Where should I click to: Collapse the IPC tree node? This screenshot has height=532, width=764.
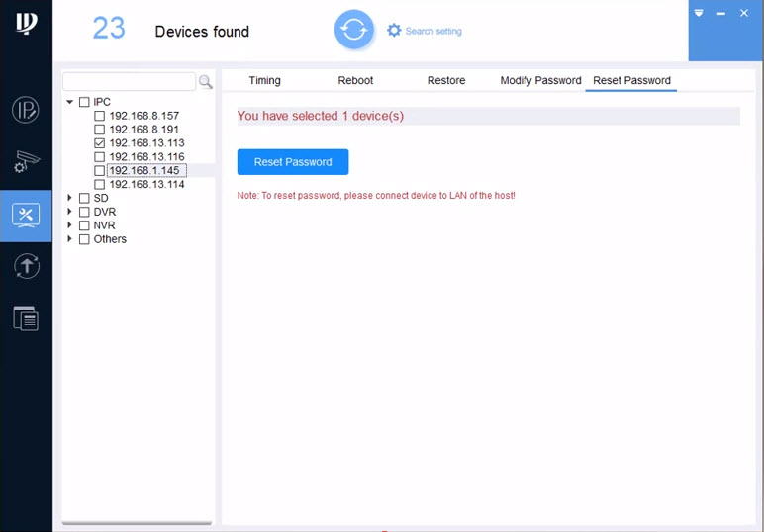pyautogui.click(x=70, y=102)
